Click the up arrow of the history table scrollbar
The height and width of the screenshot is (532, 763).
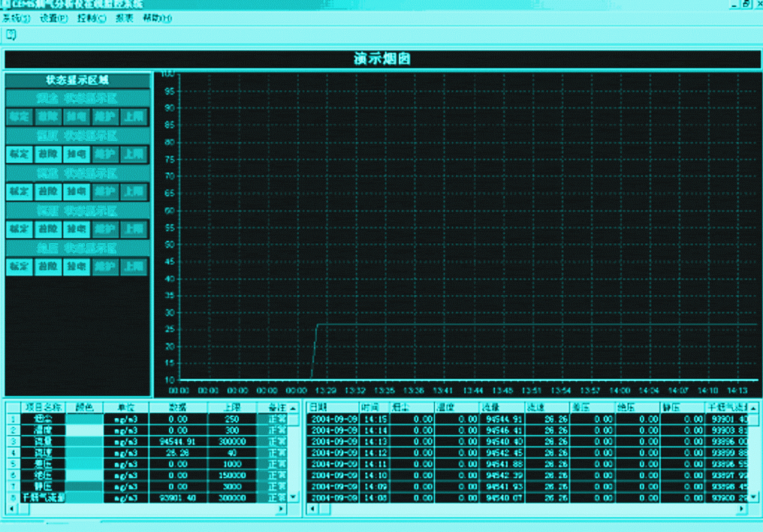[x=753, y=407]
